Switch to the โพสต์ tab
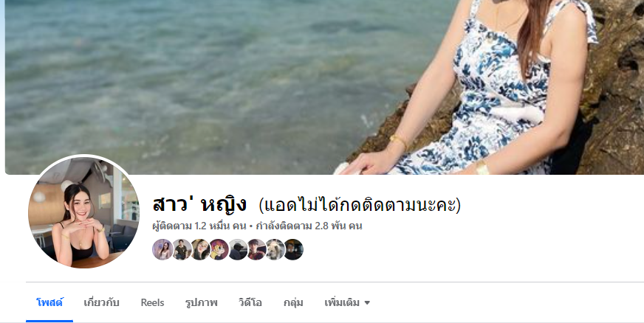 (x=49, y=302)
